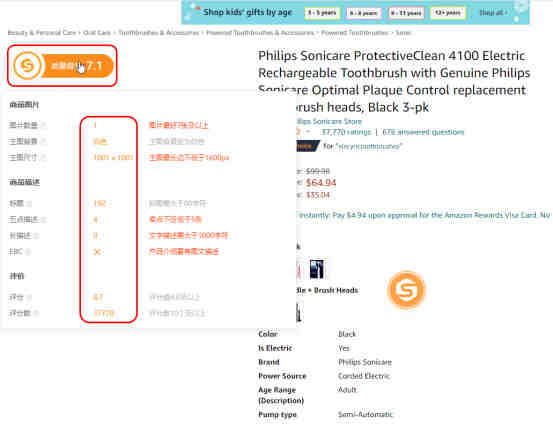This screenshot has height=424, width=553.
Task: Click the help icon beside 图片数量
Action: [x=44, y=125]
